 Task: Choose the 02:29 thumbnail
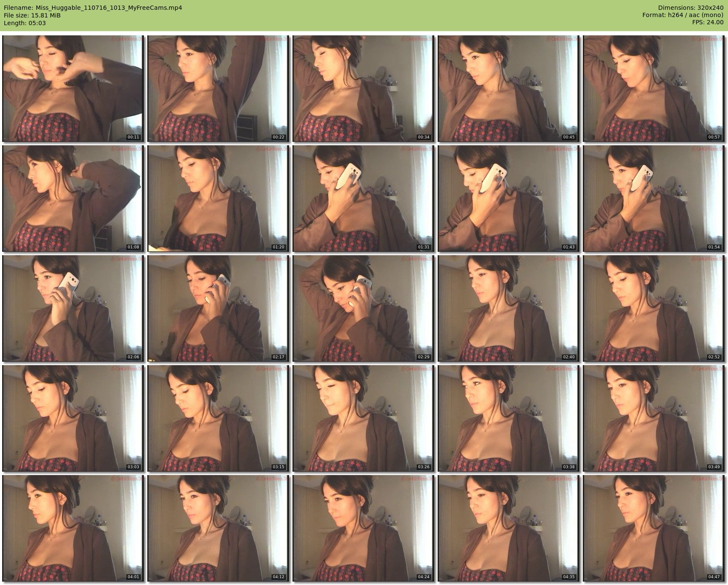[363, 308]
